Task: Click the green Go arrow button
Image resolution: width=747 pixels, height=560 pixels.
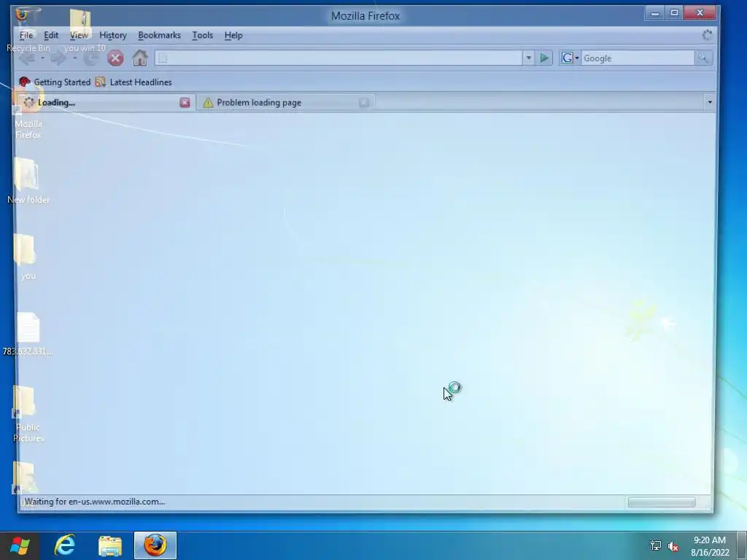Action: (544, 58)
